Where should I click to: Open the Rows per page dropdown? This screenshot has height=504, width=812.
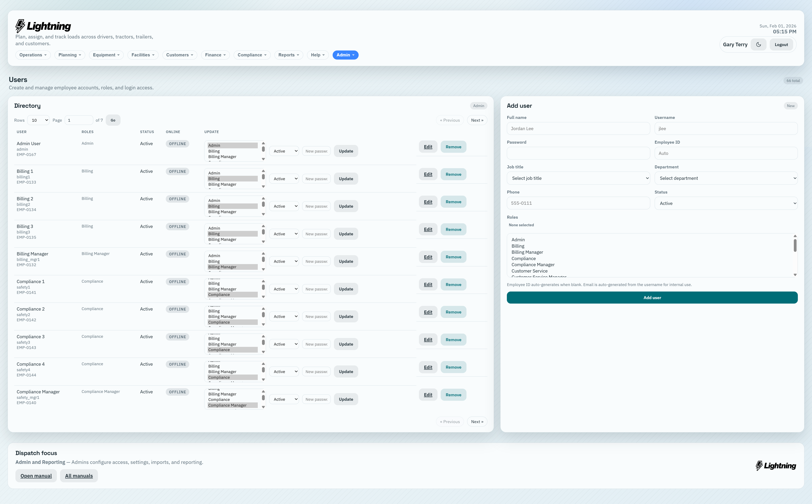(38, 120)
